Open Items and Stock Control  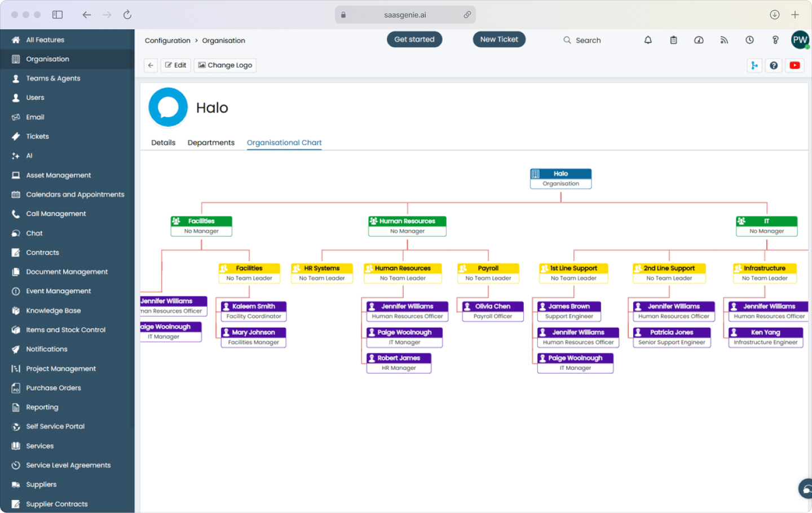pos(67,330)
